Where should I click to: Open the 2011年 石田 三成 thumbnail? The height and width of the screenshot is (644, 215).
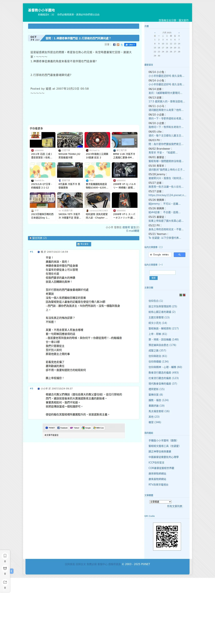(x=43, y=140)
